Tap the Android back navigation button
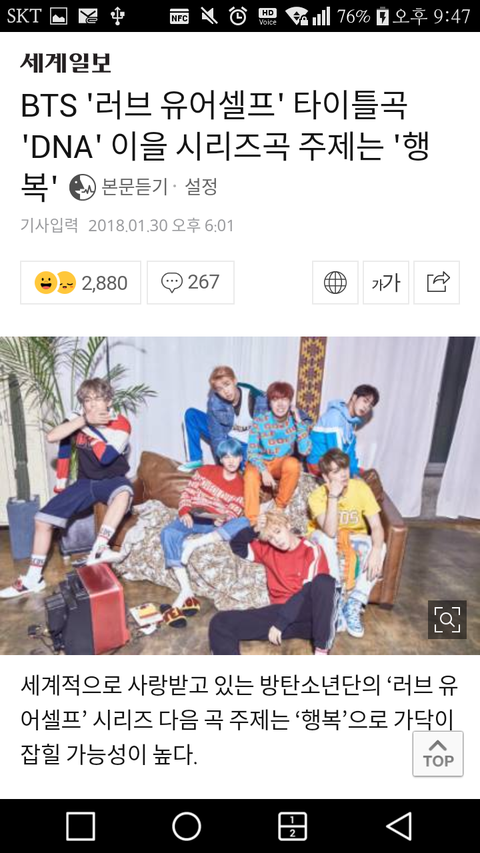This screenshot has height=853, width=480. (x=399, y=826)
